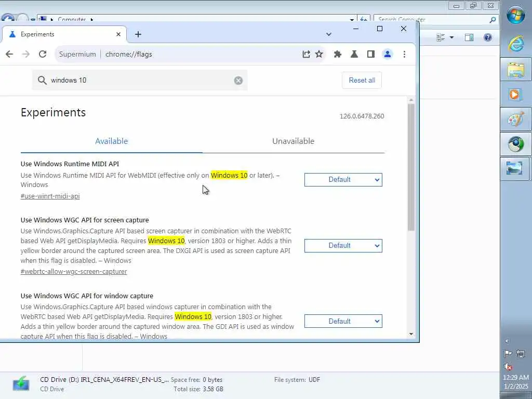Viewport: 532px width, 399px height.
Task: Switch to the Available tab
Action: pyautogui.click(x=112, y=141)
